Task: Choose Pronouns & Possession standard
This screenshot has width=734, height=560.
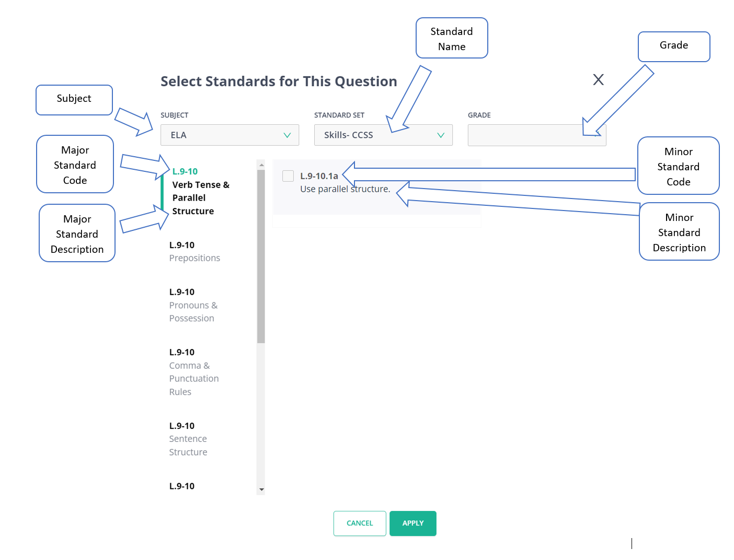Action: pyautogui.click(x=193, y=312)
